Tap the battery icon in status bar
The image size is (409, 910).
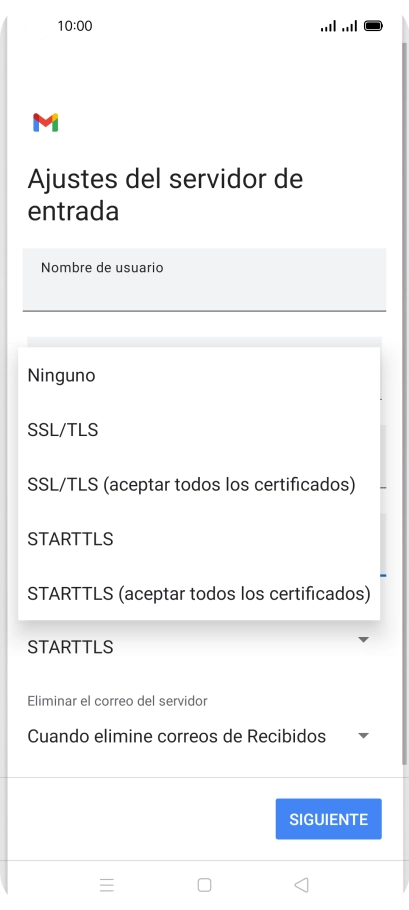(x=373, y=26)
